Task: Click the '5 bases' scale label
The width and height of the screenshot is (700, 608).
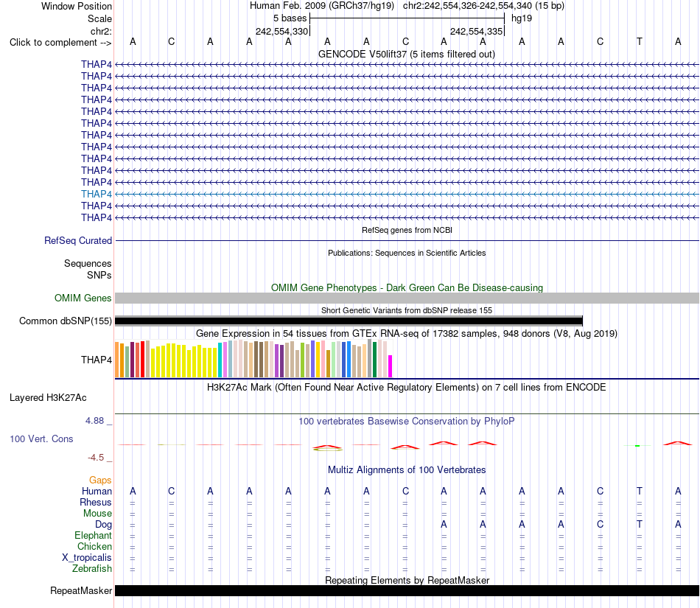Action: [x=290, y=18]
